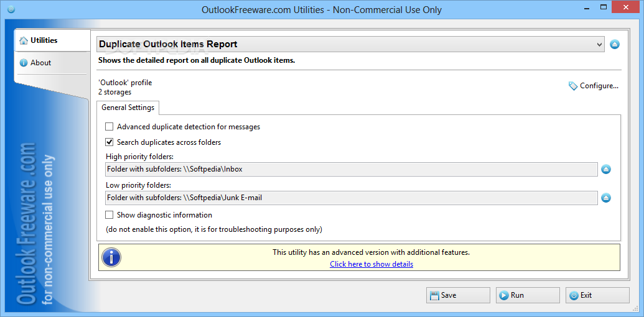Click the 'do not enable this option' note
644x317 pixels.
[x=214, y=229]
